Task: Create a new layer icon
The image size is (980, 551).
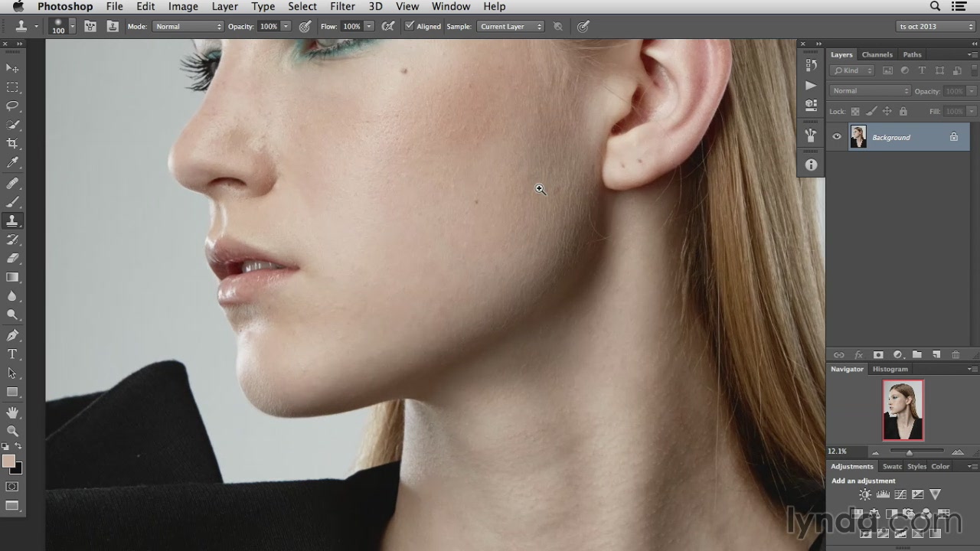Action: [936, 355]
